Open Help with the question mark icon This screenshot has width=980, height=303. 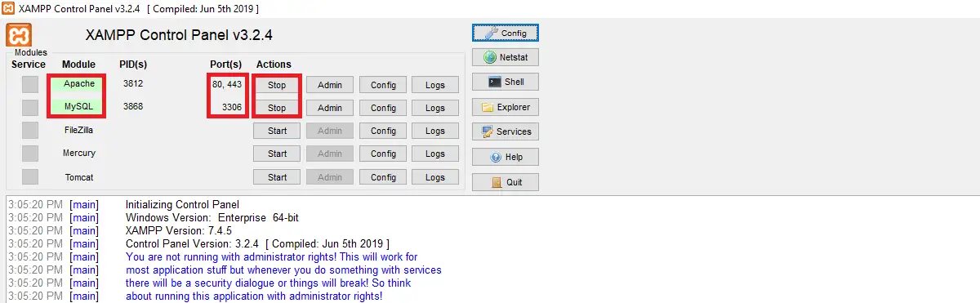pyautogui.click(x=506, y=157)
